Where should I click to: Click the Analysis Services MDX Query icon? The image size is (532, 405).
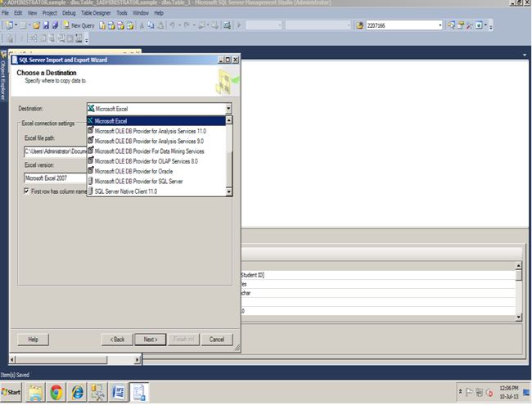pyautogui.click(x=111, y=25)
